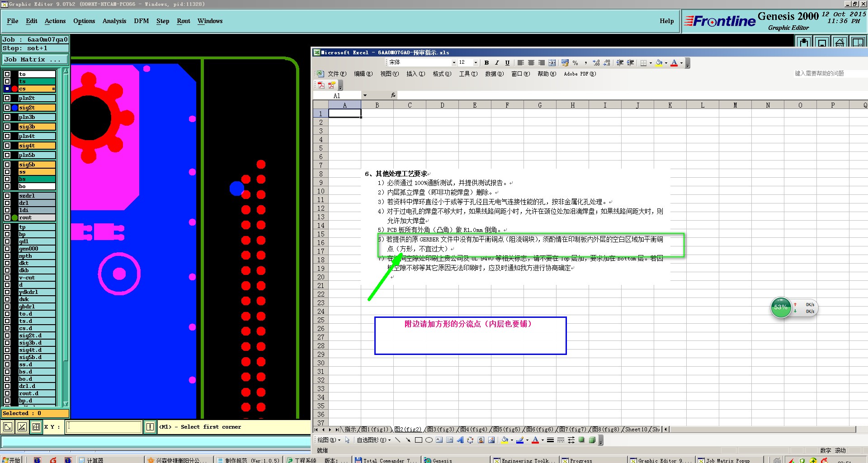
Task: Click the Engineering Toolkit taskbar button
Action: pos(524,460)
